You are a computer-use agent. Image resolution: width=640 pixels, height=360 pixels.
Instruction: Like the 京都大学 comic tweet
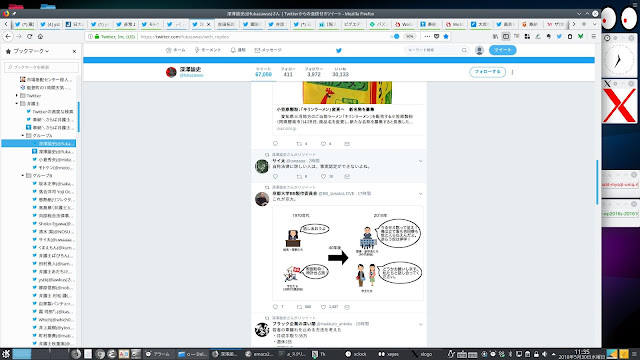[323, 307]
